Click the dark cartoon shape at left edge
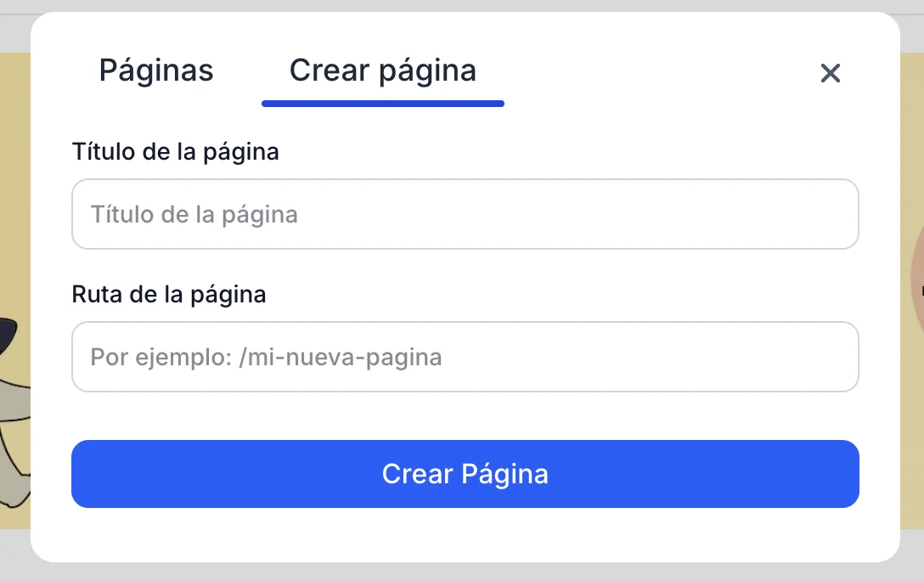 click(8, 334)
